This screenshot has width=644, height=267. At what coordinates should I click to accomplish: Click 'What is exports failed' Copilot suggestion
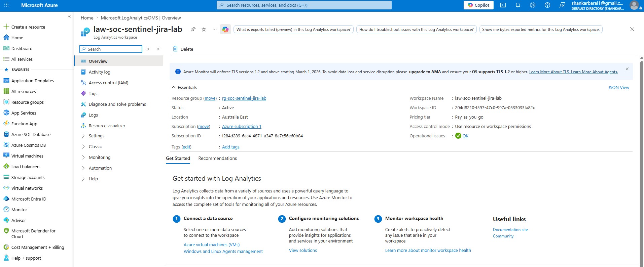pos(293,29)
